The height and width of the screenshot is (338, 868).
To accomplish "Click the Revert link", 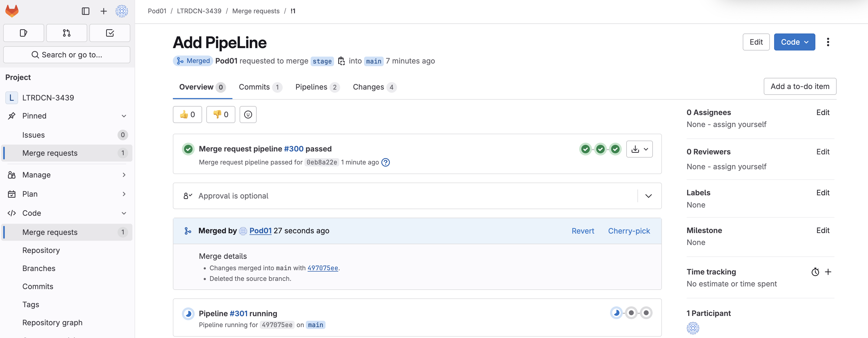I will [583, 231].
